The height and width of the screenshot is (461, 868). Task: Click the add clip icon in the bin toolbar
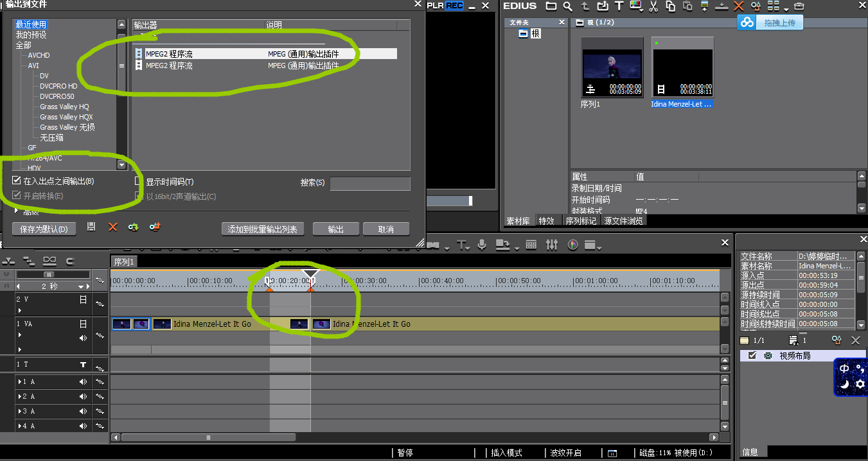602,6
